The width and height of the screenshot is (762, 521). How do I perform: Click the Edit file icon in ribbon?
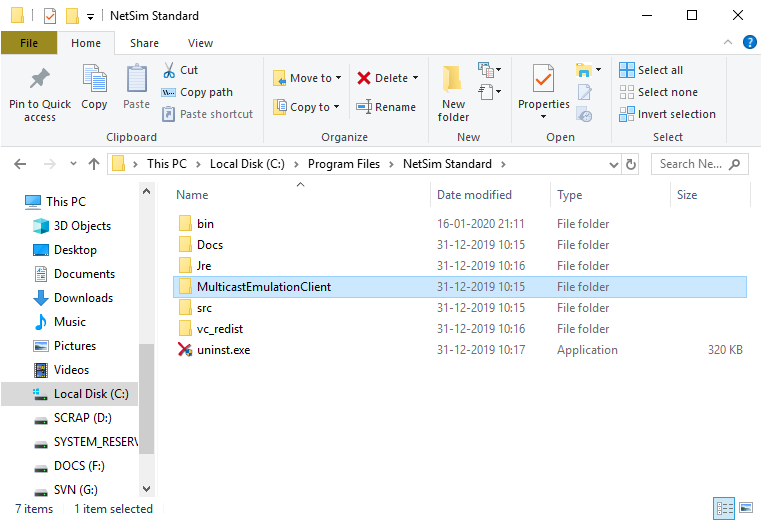[584, 92]
